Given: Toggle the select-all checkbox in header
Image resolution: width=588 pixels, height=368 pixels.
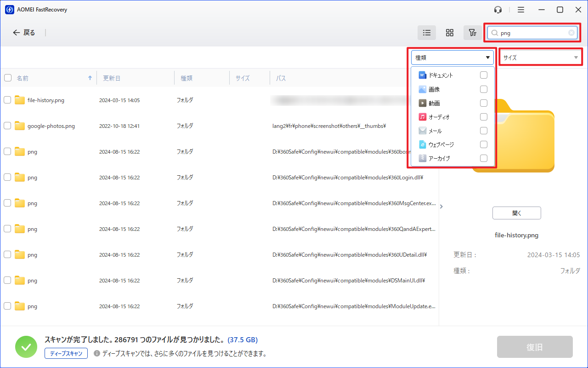Looking at the screenshot, I should [8, 78].
